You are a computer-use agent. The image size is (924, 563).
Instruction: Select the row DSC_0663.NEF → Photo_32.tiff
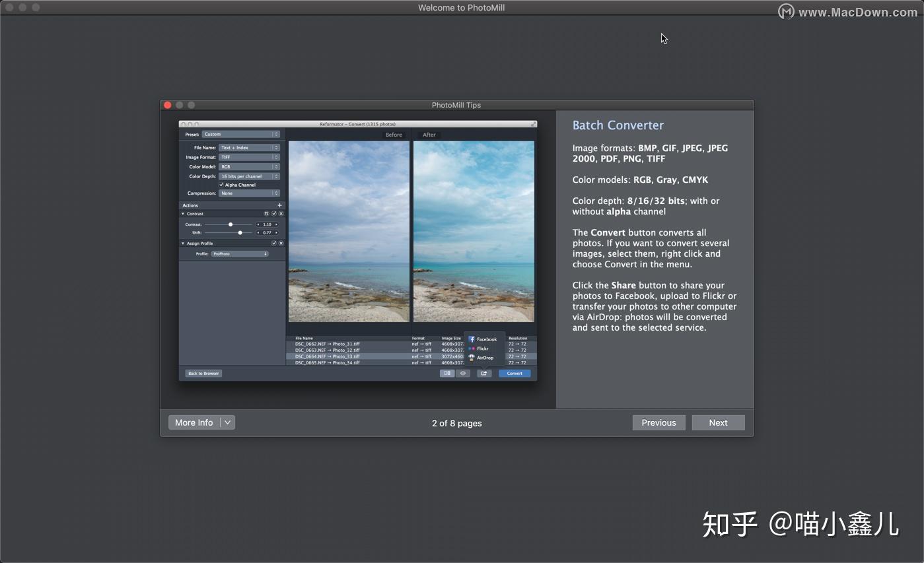point(411,350)
